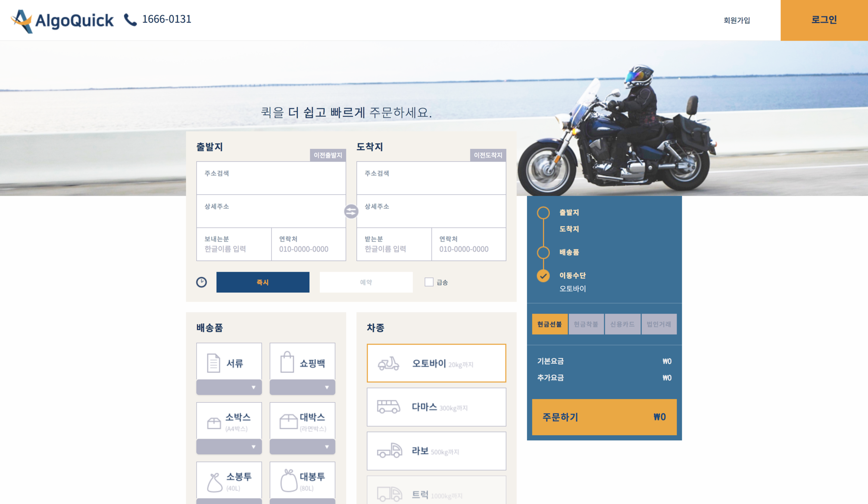Select the 현금착불 payment tab
Screen dimensions: 868x504
[x=586, y=324]
